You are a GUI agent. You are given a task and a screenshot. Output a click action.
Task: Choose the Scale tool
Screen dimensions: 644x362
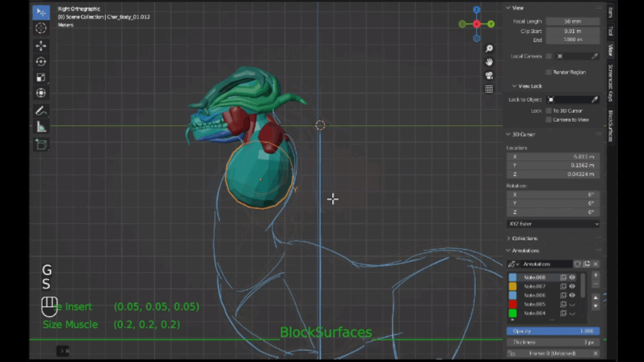click(x=41, y=78)
